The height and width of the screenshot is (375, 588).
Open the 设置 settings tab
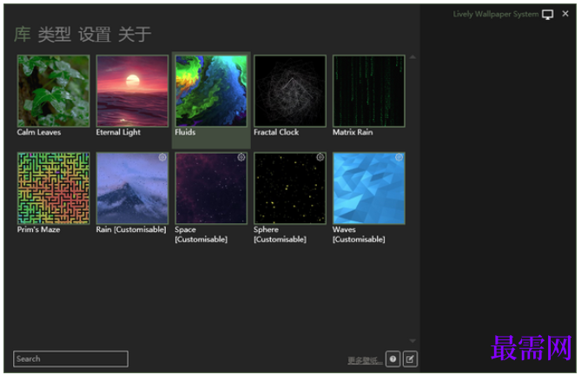(94, 35)
